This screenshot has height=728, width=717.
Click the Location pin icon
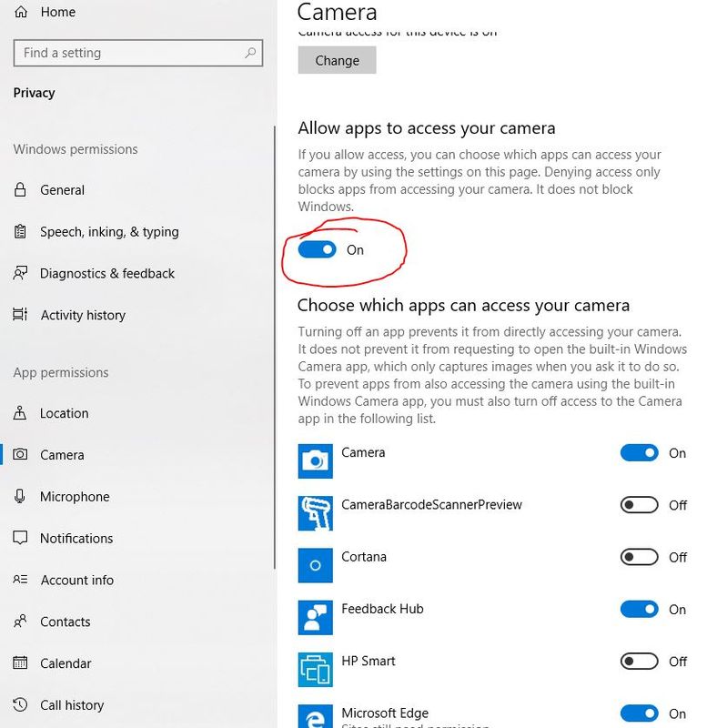(20, 413)
